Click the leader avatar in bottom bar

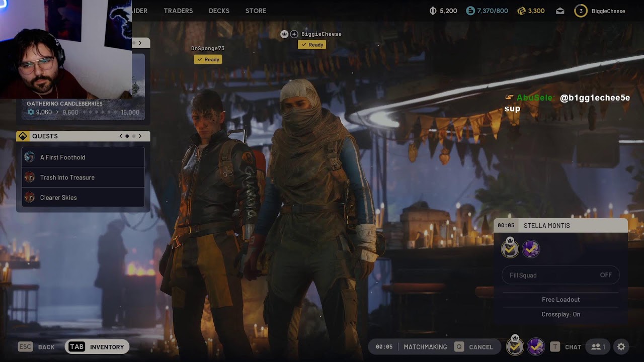[515, 346]
